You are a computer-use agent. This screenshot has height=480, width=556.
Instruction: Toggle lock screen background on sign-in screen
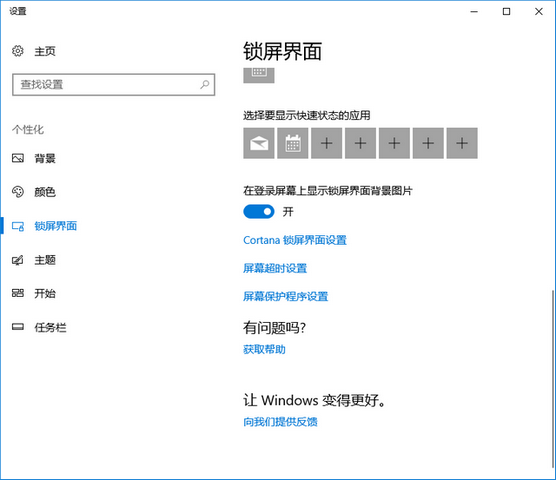coord(259,212)
